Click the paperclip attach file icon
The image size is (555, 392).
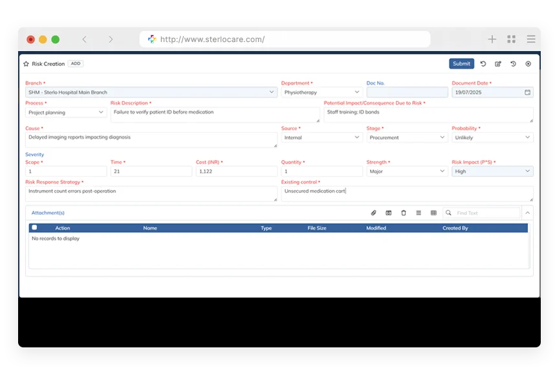[x=373, y=213]
